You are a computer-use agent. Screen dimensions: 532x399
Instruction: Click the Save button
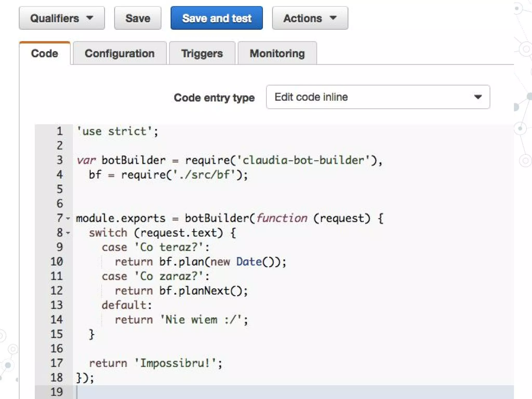138,18
